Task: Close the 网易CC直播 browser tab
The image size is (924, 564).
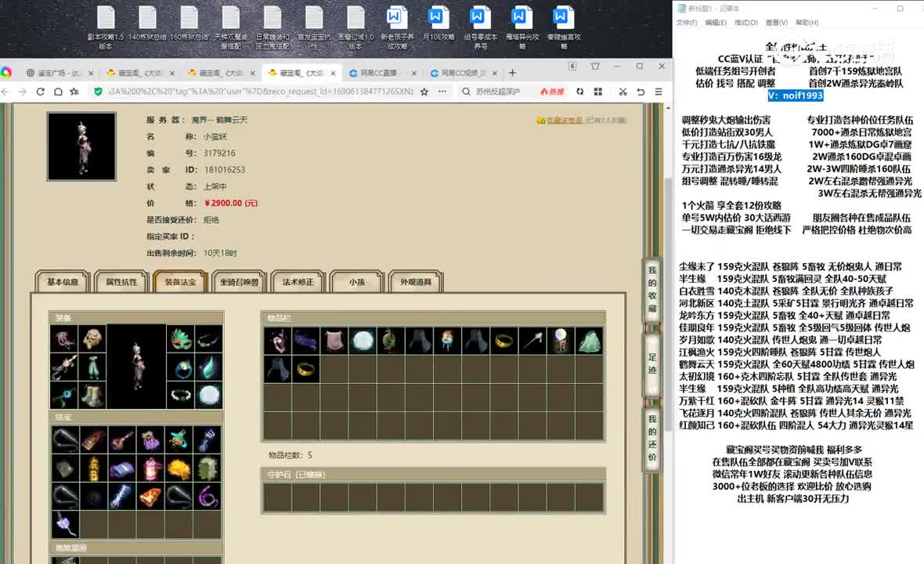Action: 413,73
